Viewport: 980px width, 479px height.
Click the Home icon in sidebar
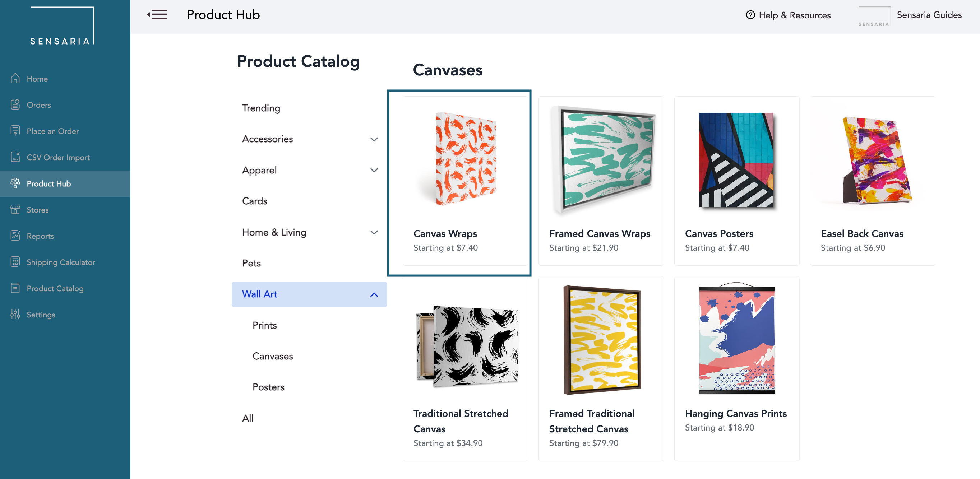pos(15,78)
